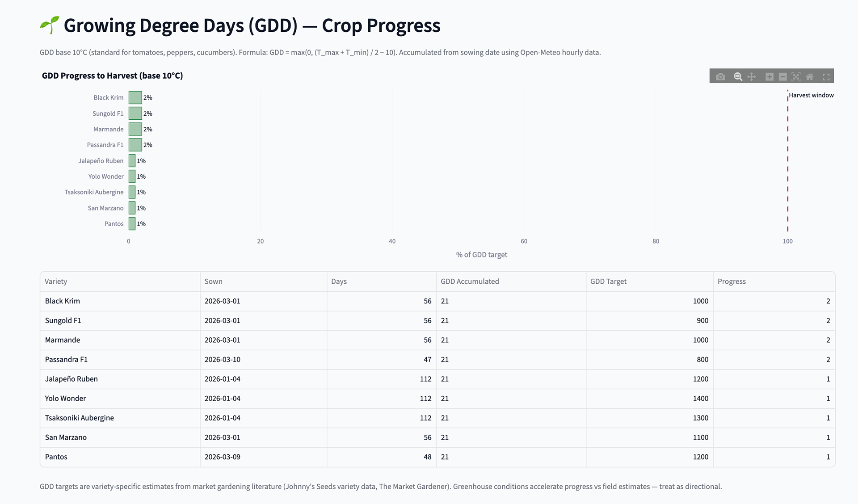
Task: Select the Zoom tool in the chart toolbar
Action: coord(738,77)
